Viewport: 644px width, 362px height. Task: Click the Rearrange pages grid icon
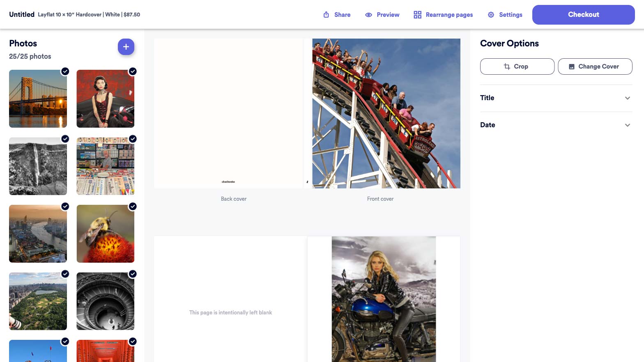point(417,15)
